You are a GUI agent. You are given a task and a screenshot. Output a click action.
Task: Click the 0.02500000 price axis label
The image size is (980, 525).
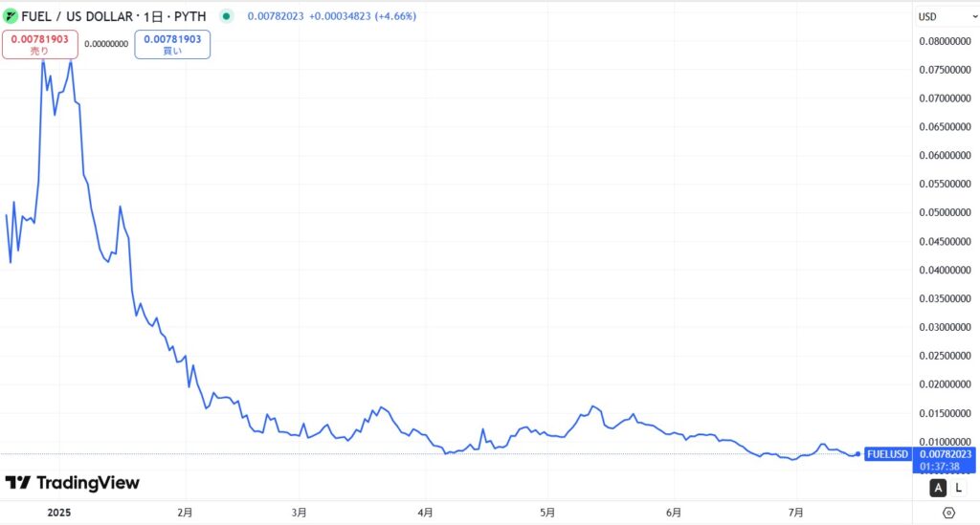(945, 356)
